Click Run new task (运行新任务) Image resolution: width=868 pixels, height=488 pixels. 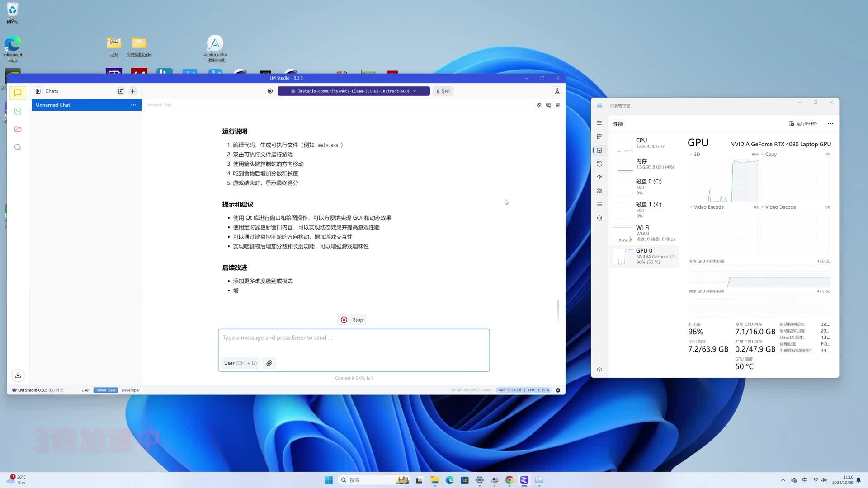click(x=803, y=123)
